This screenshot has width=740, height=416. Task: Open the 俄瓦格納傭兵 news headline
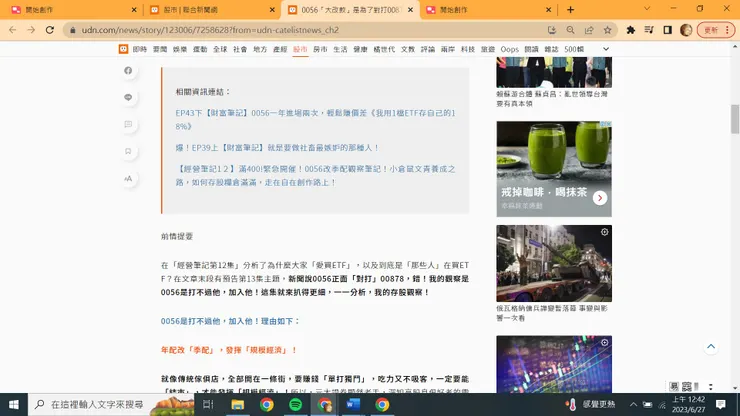(x=552, y=313)
